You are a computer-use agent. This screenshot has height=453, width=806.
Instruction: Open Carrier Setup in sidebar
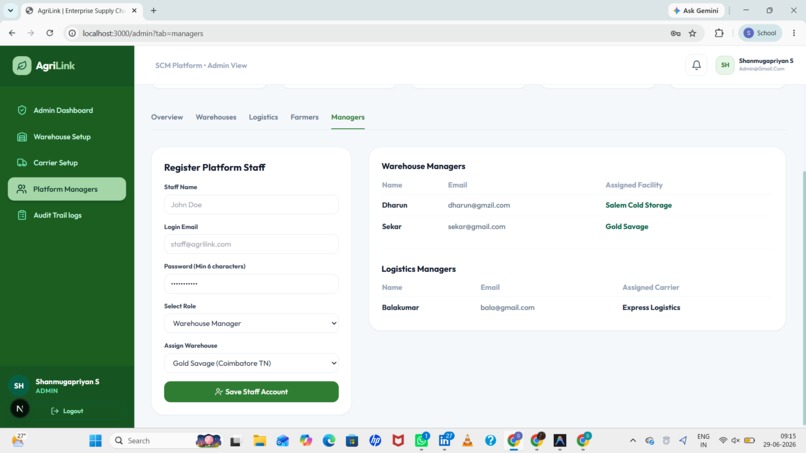pos(55,162)
